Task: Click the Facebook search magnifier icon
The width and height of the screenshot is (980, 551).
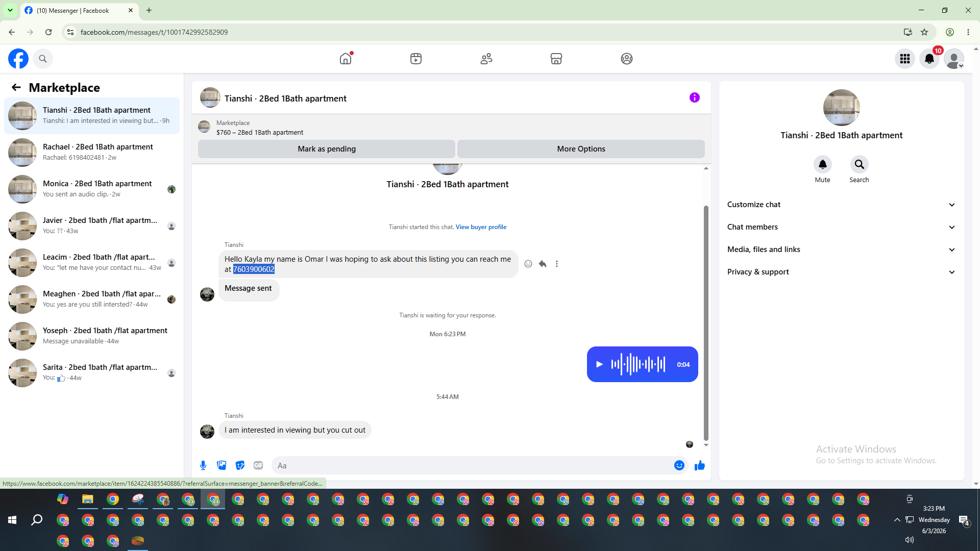Action: pyautogui.click(x=43, y=59)
